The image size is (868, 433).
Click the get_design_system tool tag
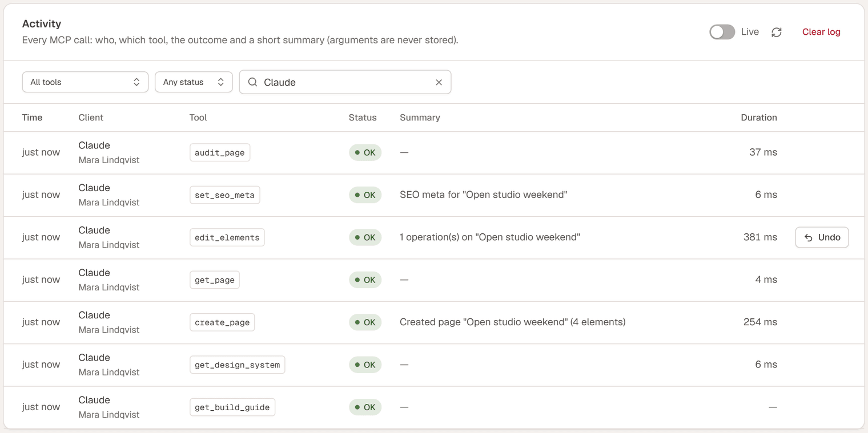(237, 365)
